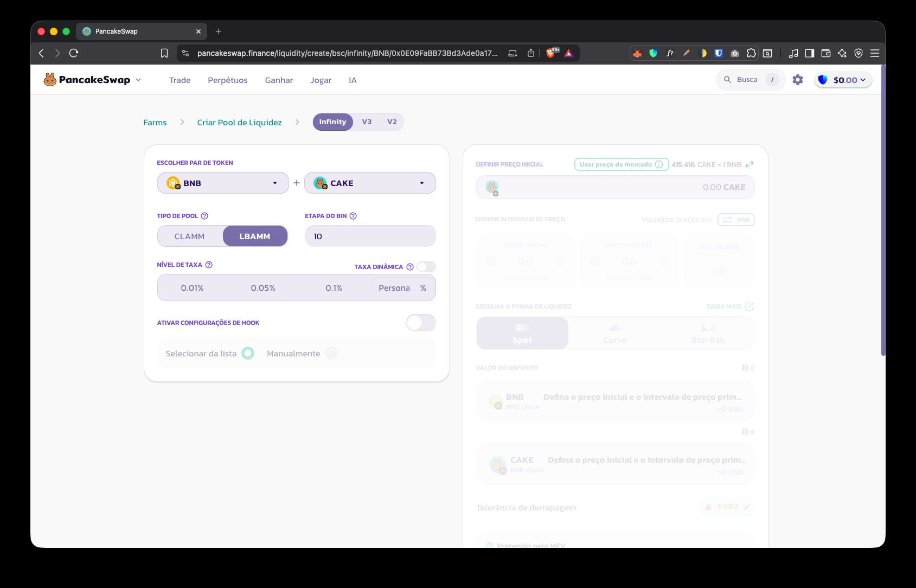Select CLAMM pool type

click(190, 237)
